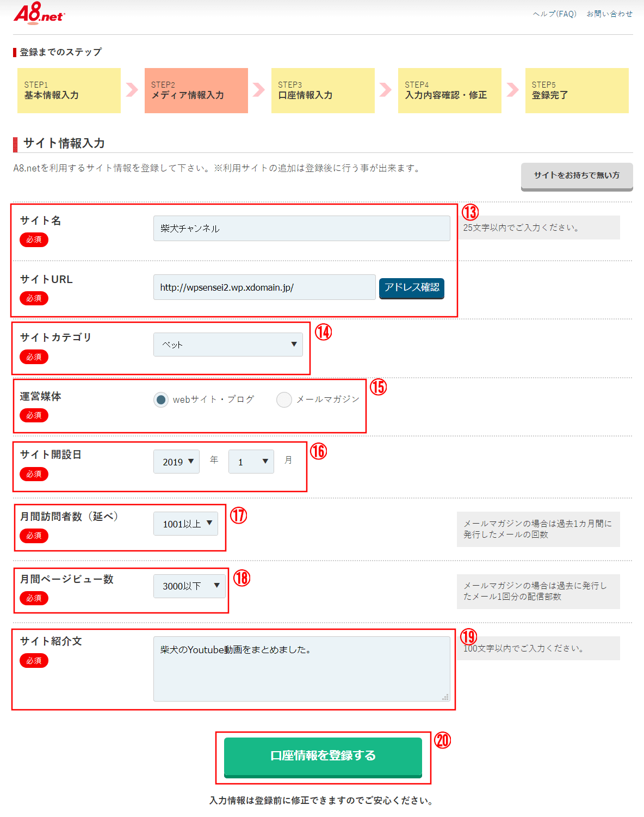Screen dimensions: 644x817
Task: Click the サイトをお持ちで無い方 button
Action: pos(577,176)
